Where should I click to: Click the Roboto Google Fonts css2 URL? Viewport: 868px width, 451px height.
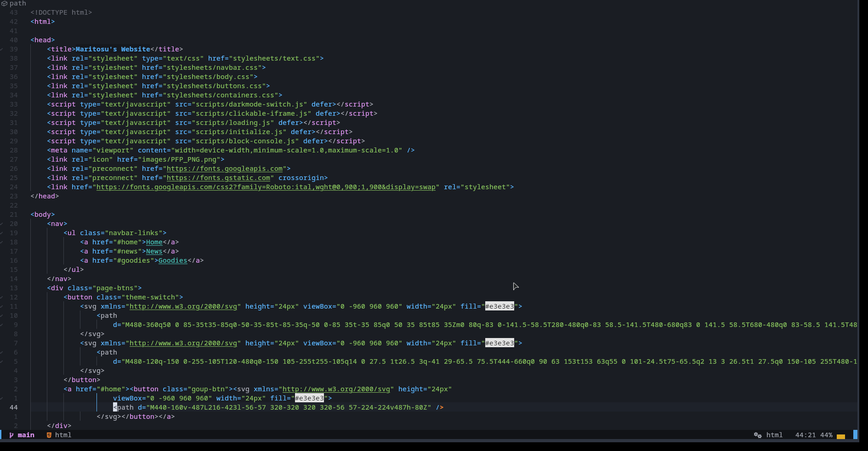pyautogui.click(x=266, y=187)
